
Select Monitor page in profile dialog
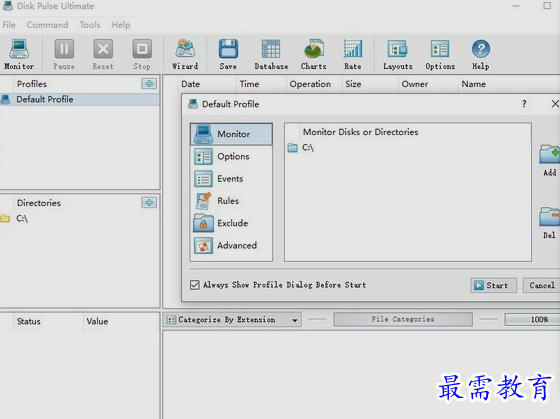(231, 134)
